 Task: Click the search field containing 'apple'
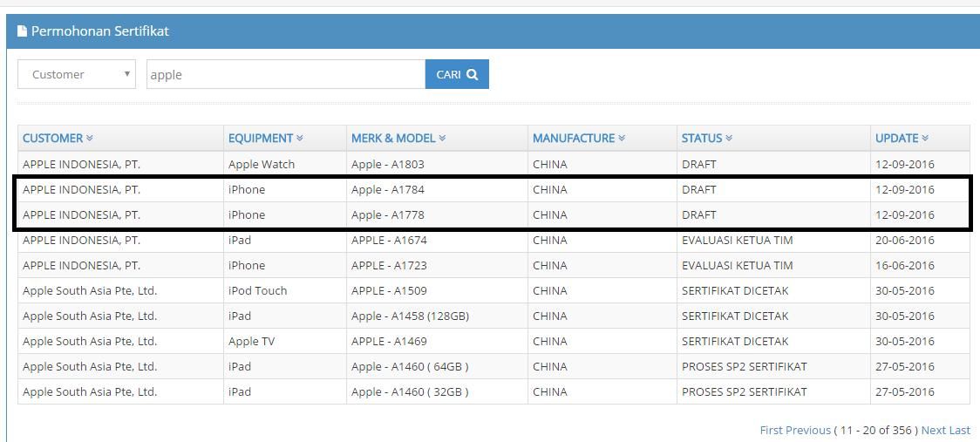(285, 75)
